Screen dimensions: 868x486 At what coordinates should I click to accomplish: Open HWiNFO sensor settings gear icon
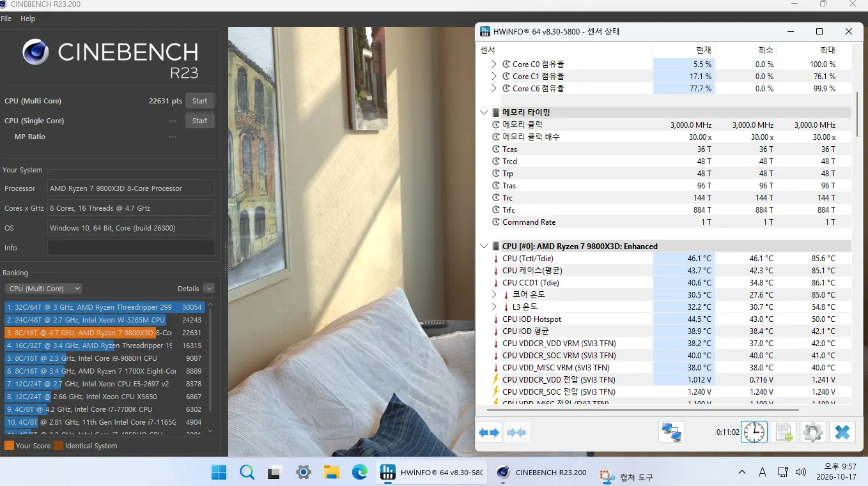(x=813, y=432)
